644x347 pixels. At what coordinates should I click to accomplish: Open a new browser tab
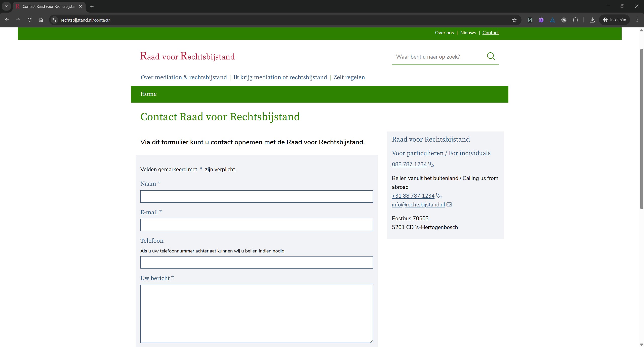tap(92, 6)
